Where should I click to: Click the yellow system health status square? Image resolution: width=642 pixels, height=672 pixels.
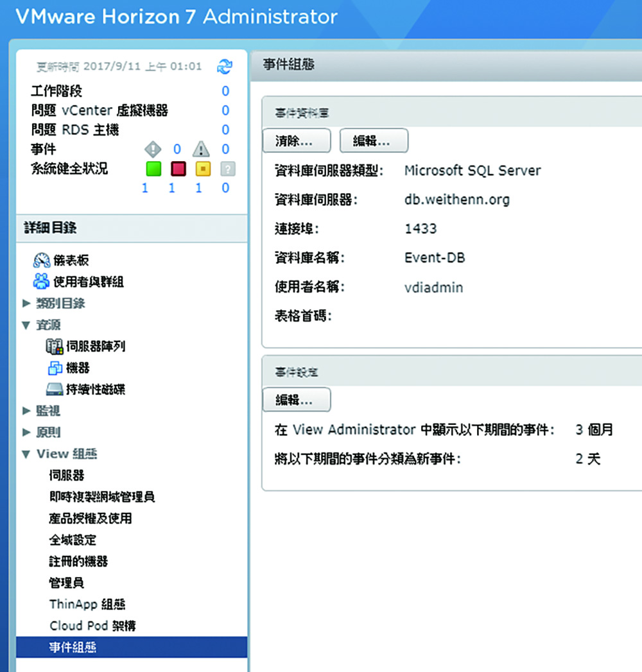(x=202, y=169)
